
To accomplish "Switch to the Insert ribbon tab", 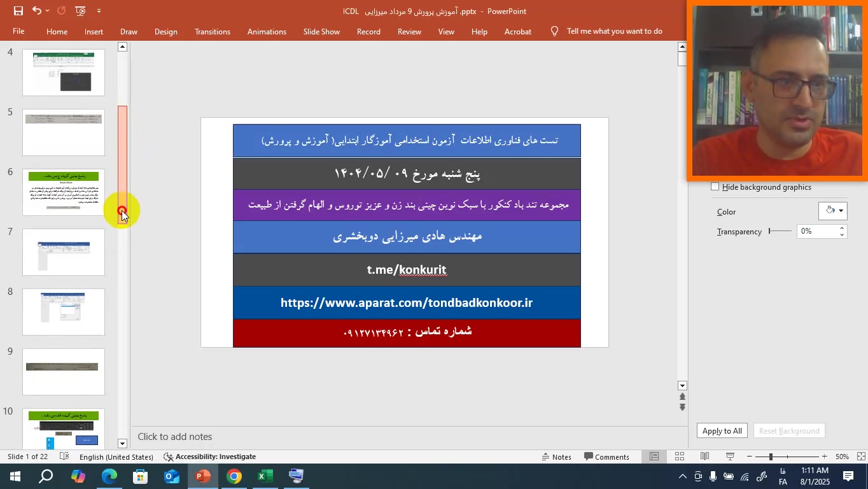I will coord(94,31).
